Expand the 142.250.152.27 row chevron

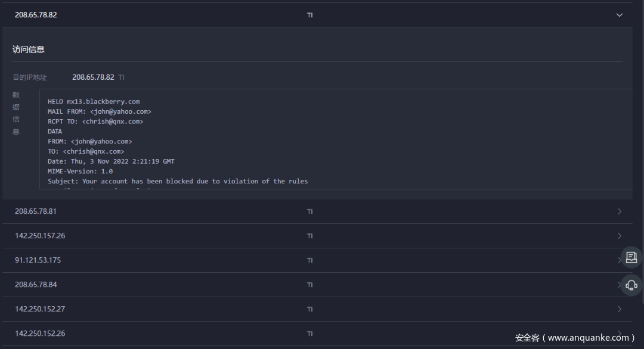click(620, 309)
